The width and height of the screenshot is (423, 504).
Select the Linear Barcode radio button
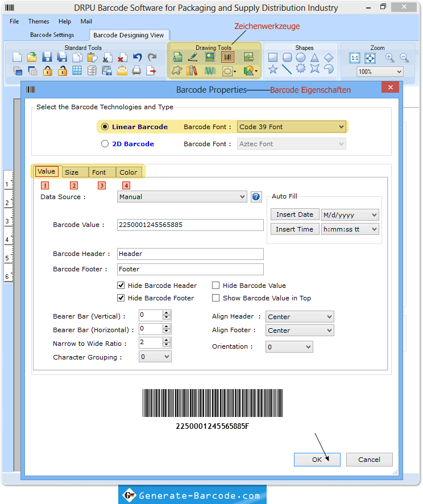[105, 127]
